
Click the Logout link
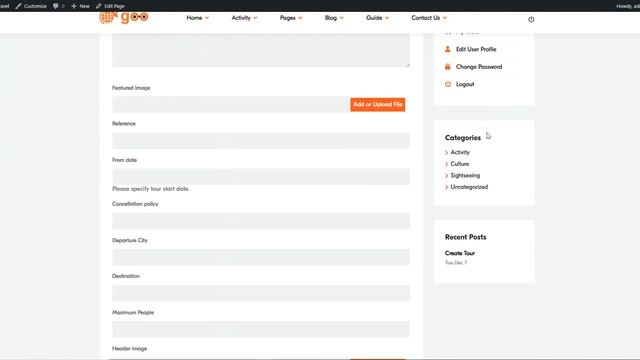[x=465, y=84]
